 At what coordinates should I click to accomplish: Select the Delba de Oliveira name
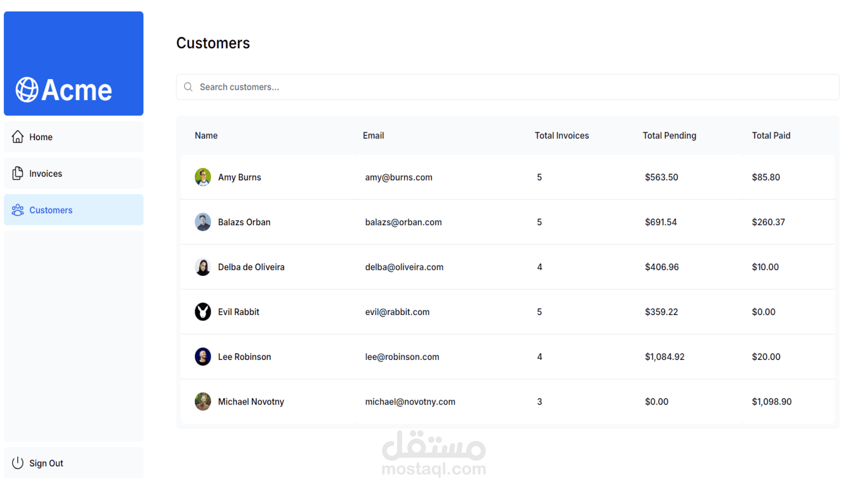point(251,267)
